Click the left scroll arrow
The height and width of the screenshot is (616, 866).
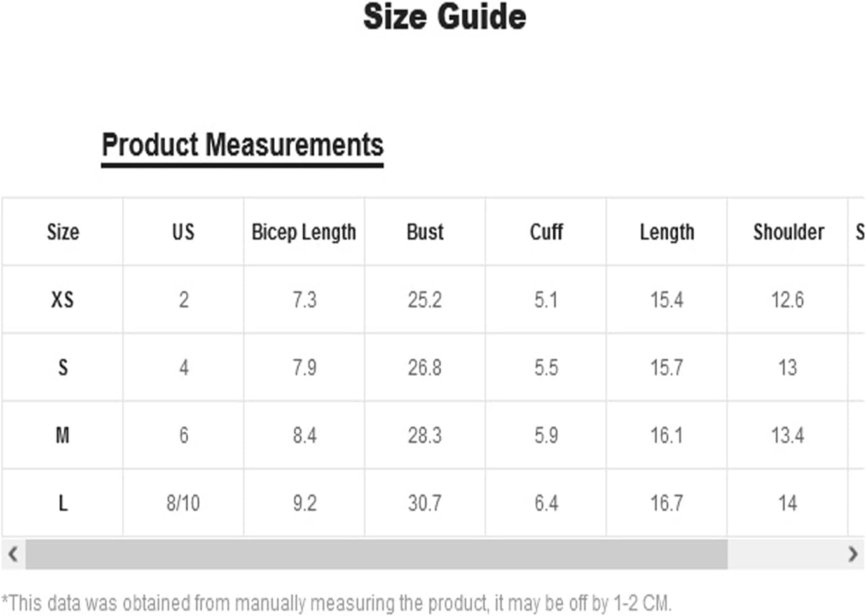[x=13, y=554]
